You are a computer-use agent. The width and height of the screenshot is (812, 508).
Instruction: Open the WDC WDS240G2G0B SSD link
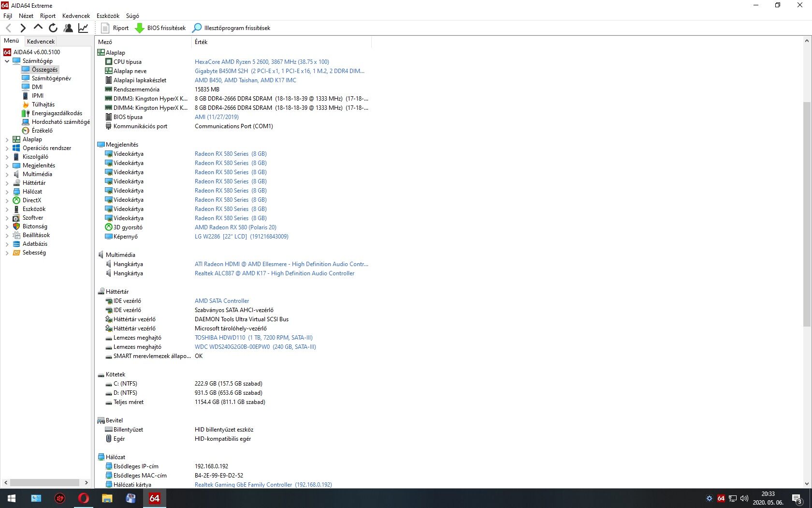(255, 347)
